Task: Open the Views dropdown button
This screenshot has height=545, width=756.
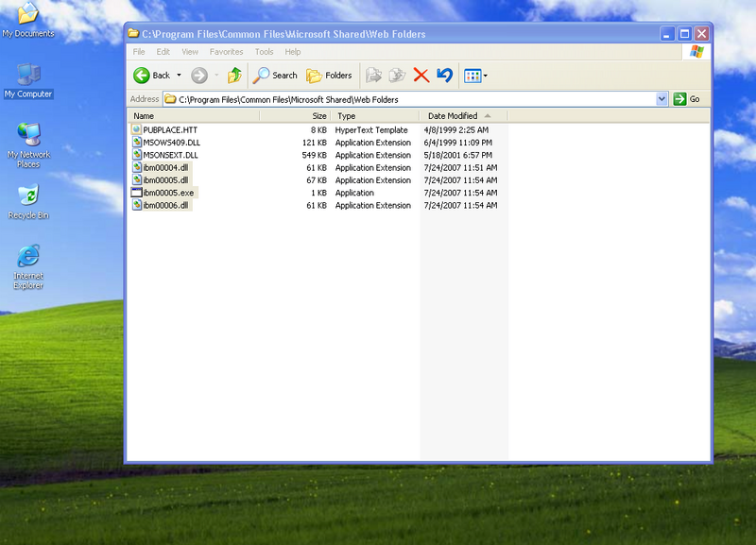Action: coord(475,76)
